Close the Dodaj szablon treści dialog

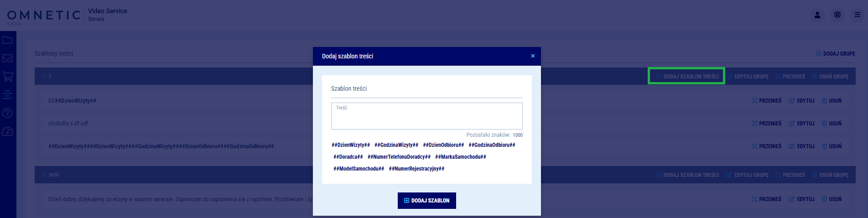click(x=532, y=56)
